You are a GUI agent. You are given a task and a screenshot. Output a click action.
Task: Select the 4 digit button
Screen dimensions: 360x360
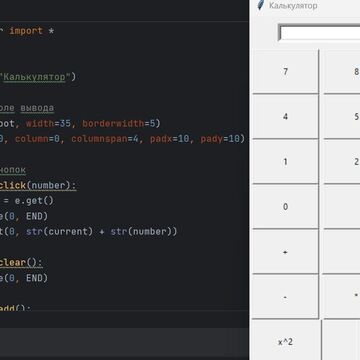pyautogui.click(x=285, y=117)
